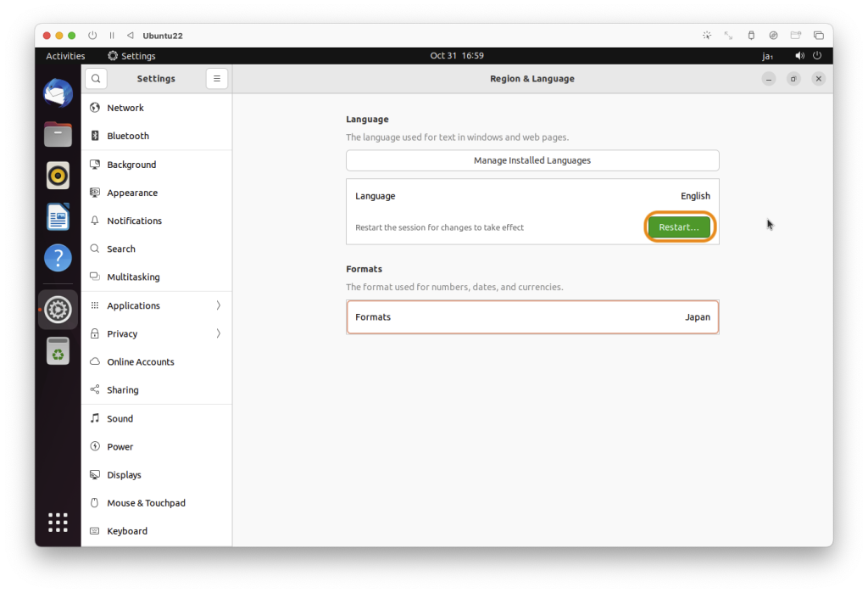This screenshot has width=868, height=593.
Task: Go to Appearance settings
Action: coord(157,193)
